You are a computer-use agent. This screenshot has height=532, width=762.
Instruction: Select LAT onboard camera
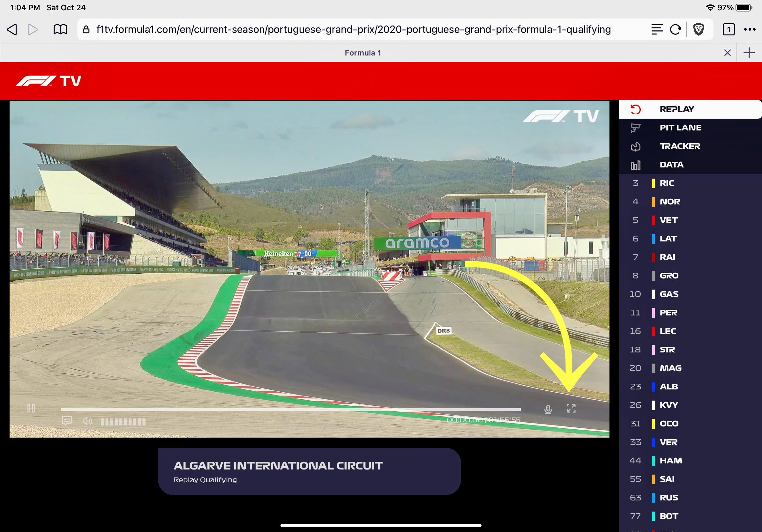pos(690,239)
